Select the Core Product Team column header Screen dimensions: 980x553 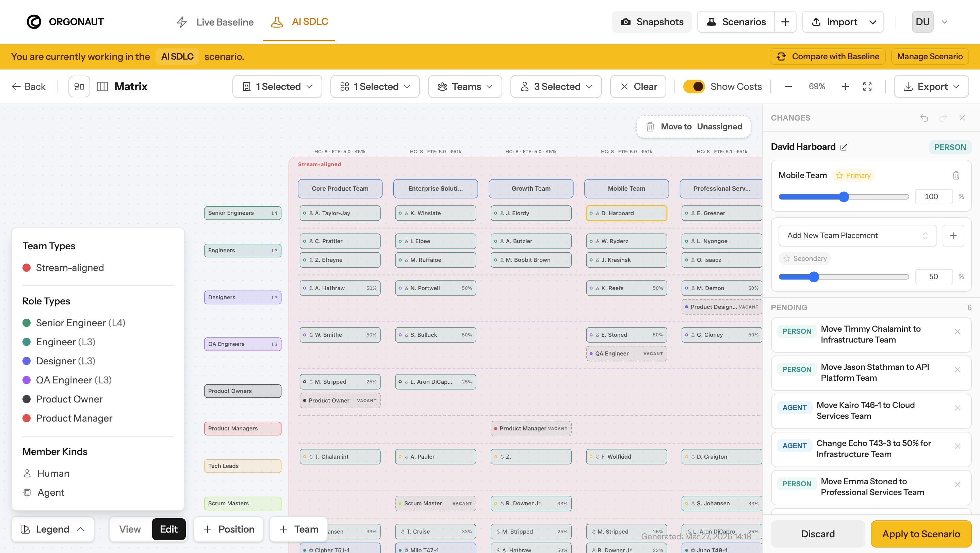[x=340, y=189]
